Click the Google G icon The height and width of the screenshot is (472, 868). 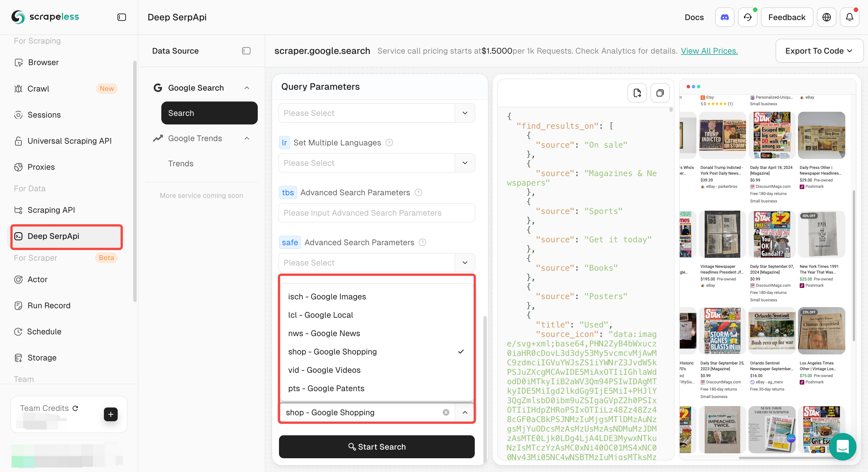click(x=158, y=88)
